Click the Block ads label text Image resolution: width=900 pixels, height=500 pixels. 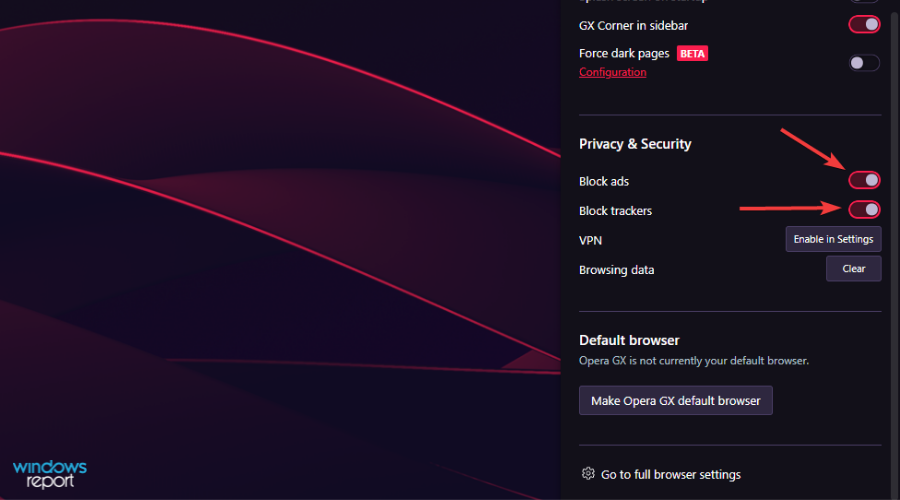click(604, 181)
